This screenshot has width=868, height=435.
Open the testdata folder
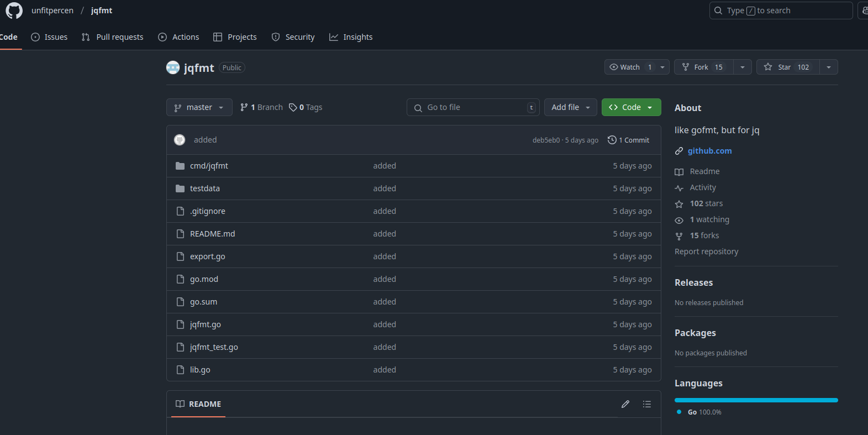click(205, 188)
